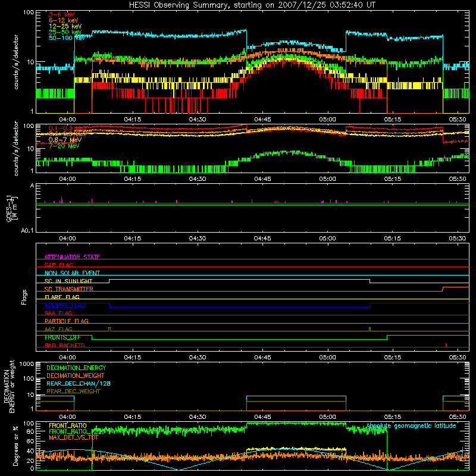Click the 05:00 tick under the decimation panel
This screenshot has height=476, width=476.
point(328,417)
